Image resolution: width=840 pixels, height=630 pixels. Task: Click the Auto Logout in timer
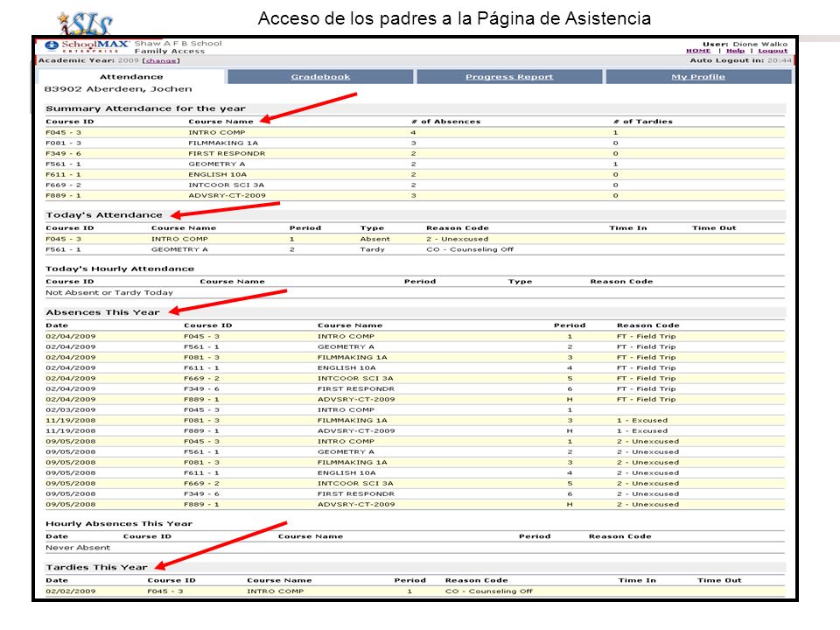[740, 60]
